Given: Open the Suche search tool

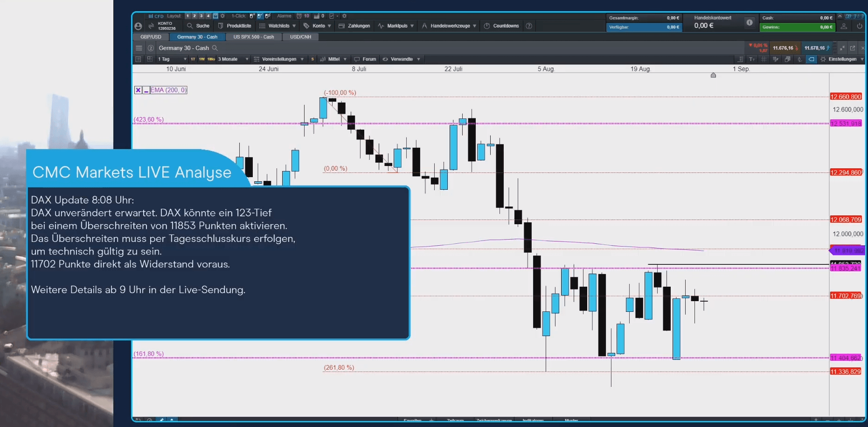Looking at the screenshot, I should (x=198, y=26).
